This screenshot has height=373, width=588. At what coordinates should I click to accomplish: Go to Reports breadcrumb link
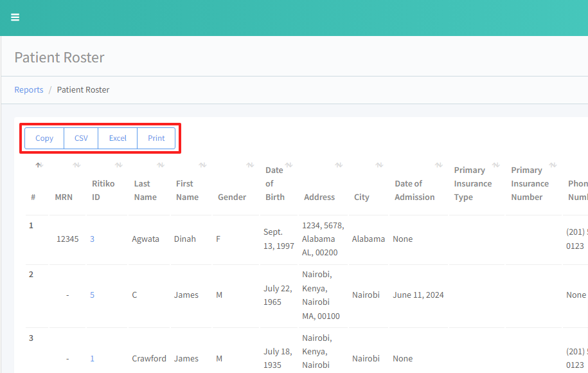coord(29,90)
